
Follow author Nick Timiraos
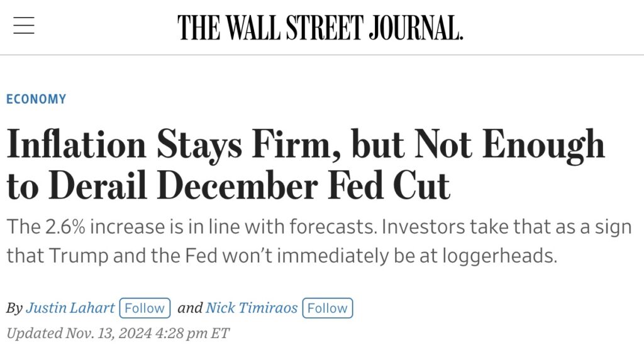[x=327, y=308]
